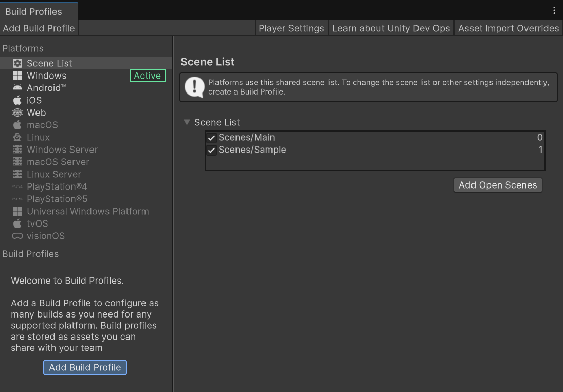Select the Scenes/Sample scene row text

[252, 150]
